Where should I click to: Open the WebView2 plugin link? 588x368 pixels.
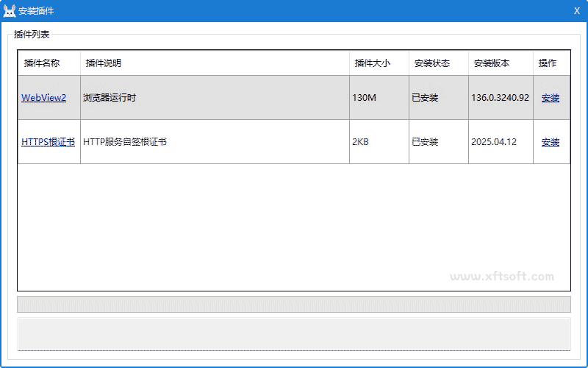pyautogui.click(x=43, y=98)
